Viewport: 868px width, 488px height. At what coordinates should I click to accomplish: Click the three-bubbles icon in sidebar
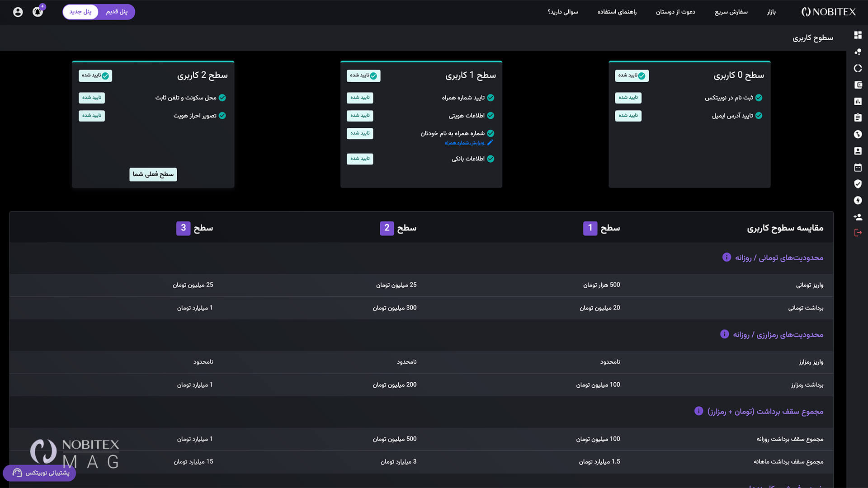[x=858, y=52]
